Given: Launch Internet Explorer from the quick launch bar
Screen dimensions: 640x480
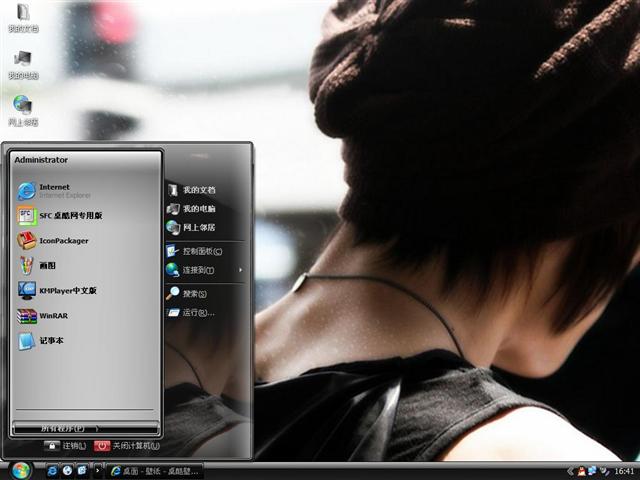Looking at the screenshot, I should point(52,471).
